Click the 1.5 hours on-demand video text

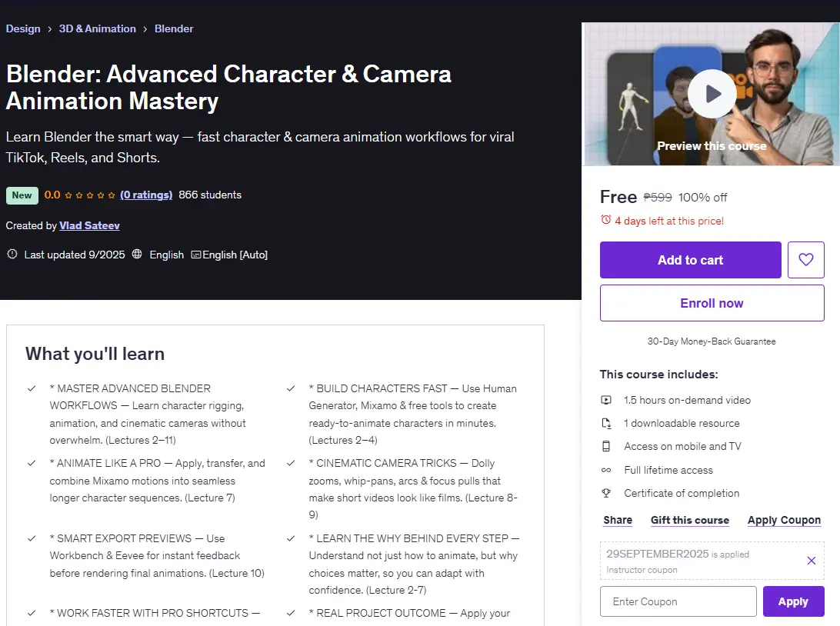click(688, 400)
